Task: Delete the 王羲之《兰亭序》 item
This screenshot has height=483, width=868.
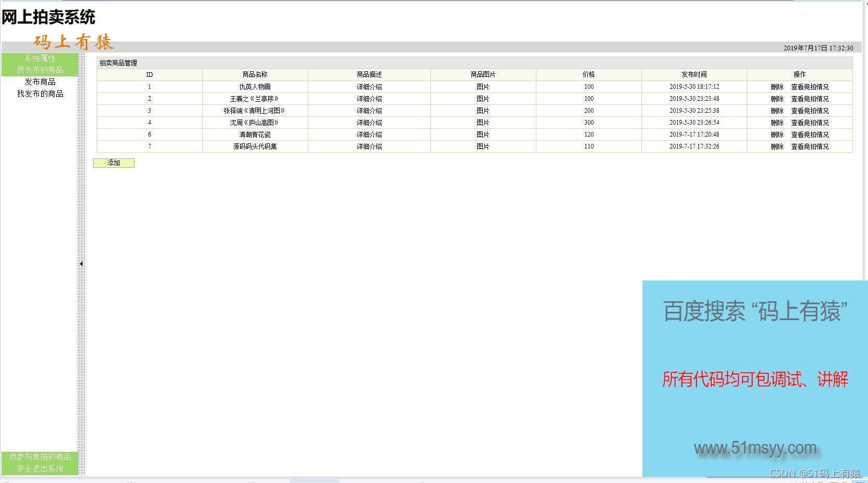Action: 777,99
